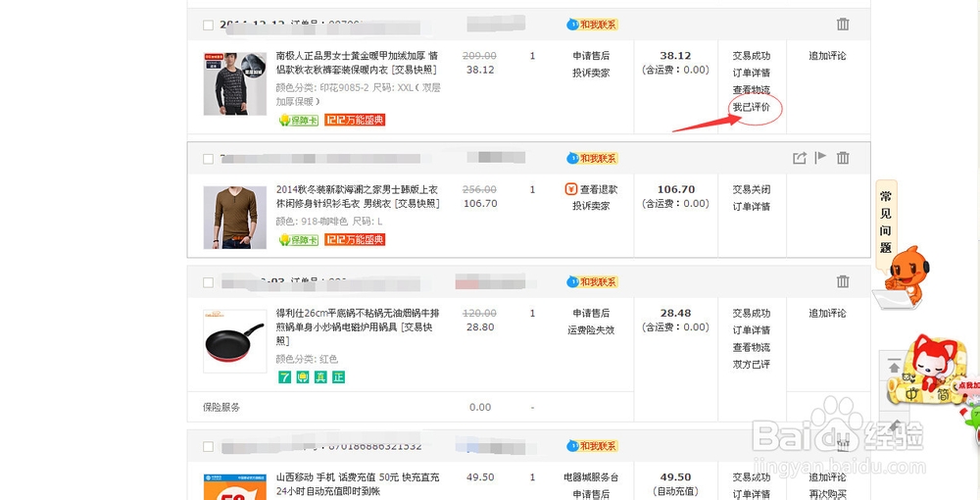Click the green 正 badge
The width and height of the screenshot is (980, 500).
click(x=338, y=376)
